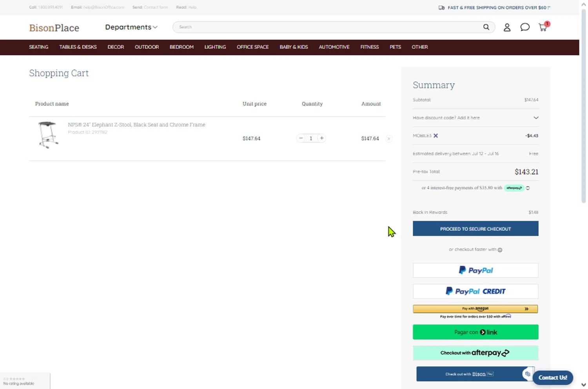Click the Google rating badge
Screen dimensions: 588x389
(x=25, y=381)
